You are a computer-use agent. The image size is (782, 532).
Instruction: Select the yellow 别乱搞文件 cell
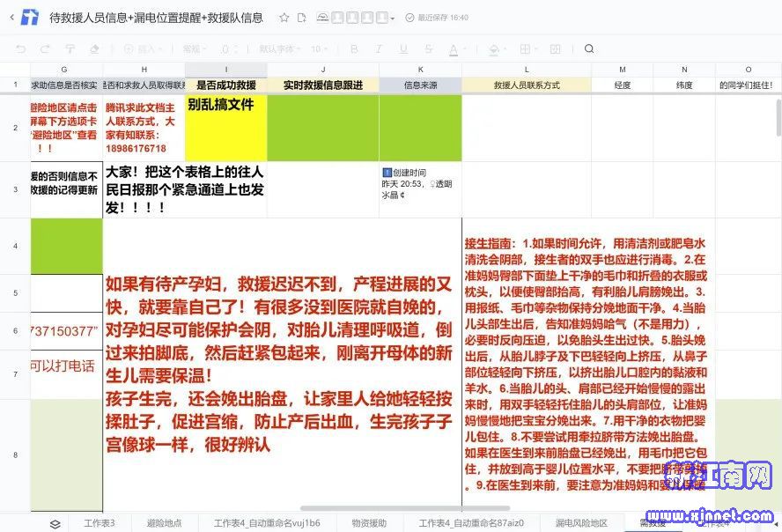[226, 128]
